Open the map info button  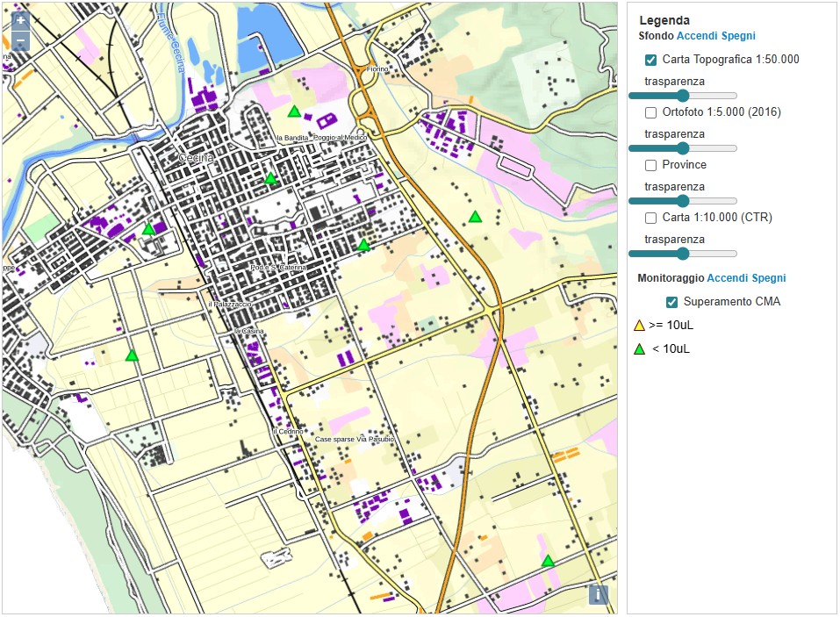pyautogui.click(x=598, y=595)
